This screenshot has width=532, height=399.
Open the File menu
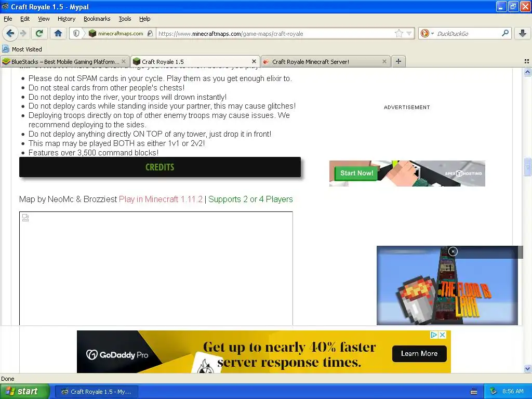[8, 19]
